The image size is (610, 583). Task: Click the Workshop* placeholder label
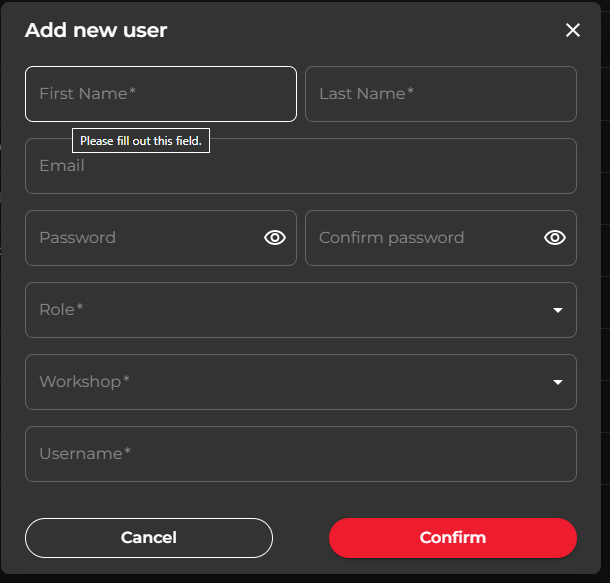point(84,382)
